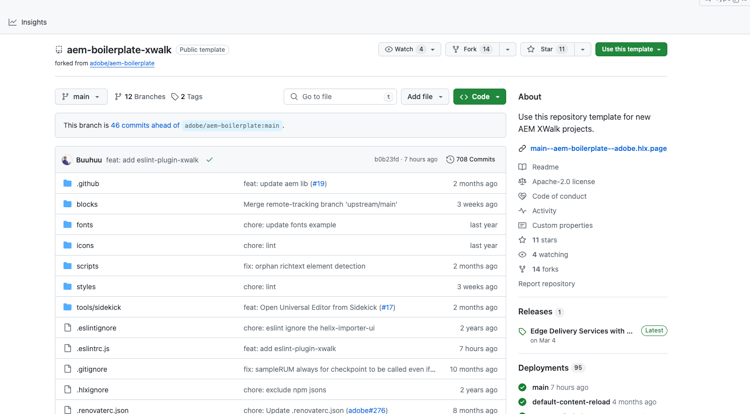Focus the Go to file search field
Screen dimensions: 750x414
340,97
